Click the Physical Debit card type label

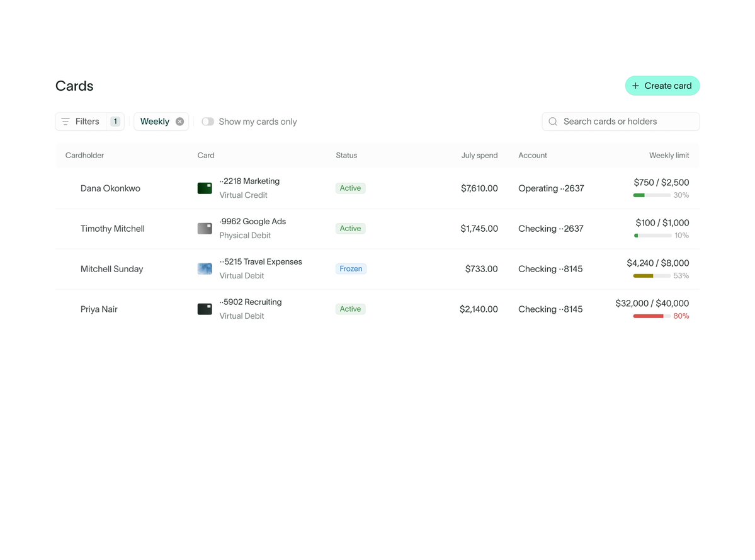point(244,236)
